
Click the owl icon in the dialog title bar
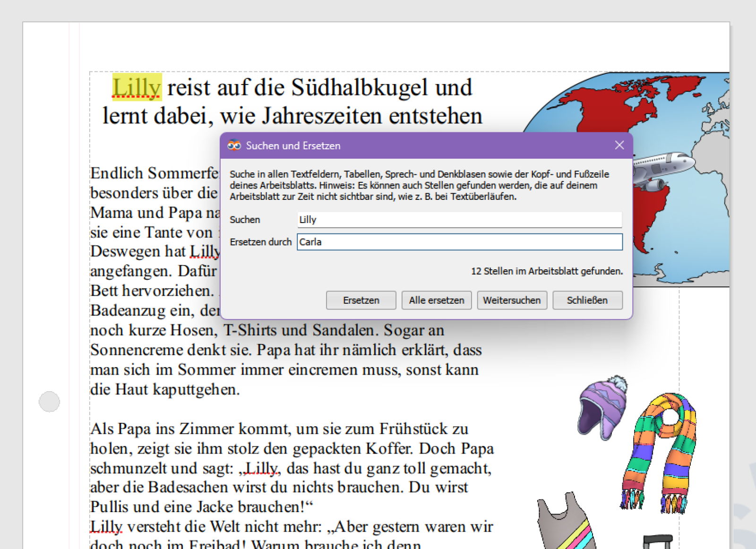(x=234, y=146)
